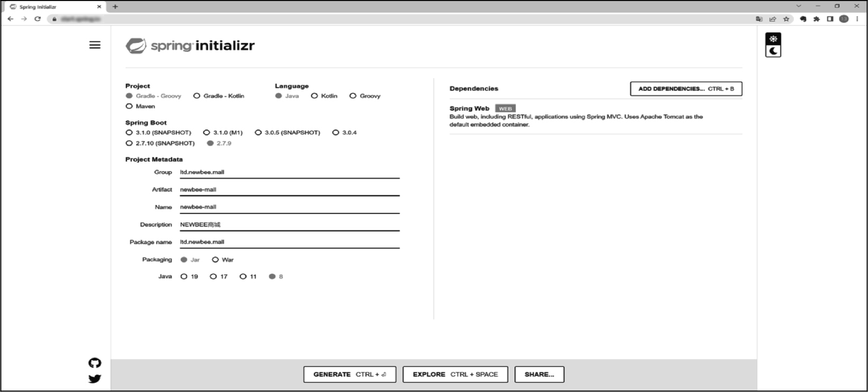
Task: Select Java version 19
Action: point(189,277)
